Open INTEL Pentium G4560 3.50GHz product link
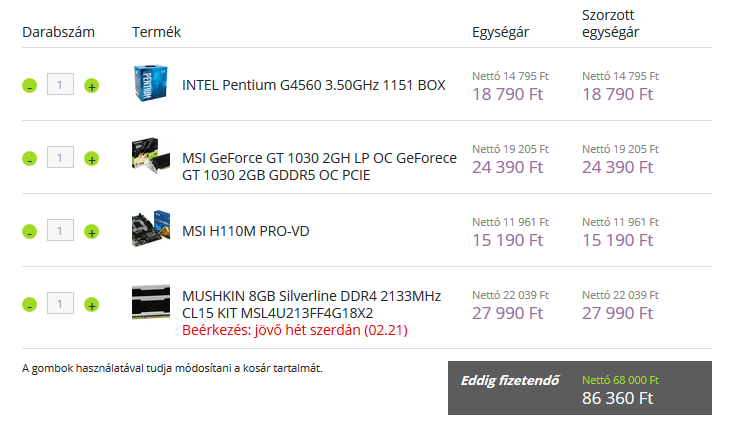 coord(314,85)
